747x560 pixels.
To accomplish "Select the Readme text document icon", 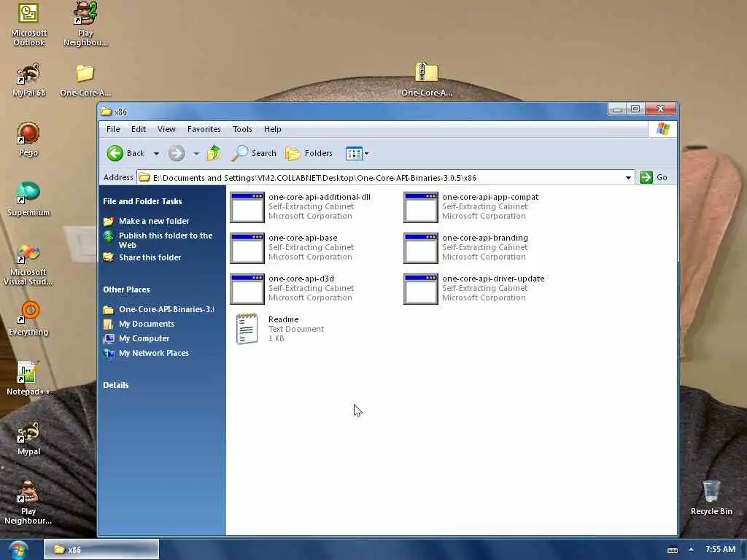I will [x=247, y=329].
